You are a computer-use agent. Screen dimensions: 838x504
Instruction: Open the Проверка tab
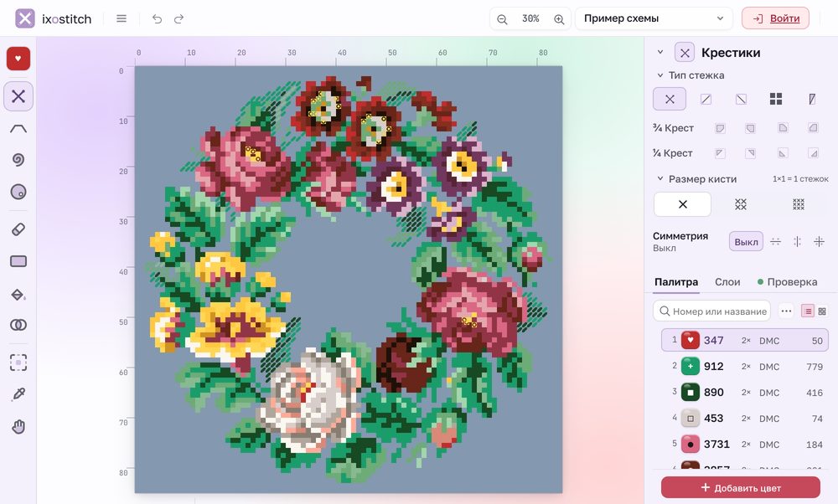(787, 282)
